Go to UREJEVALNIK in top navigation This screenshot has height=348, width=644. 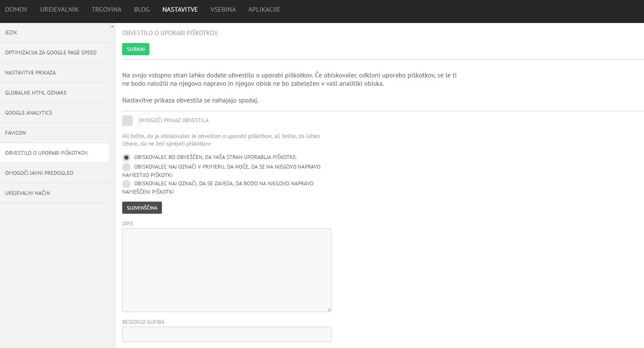pos(59,9)
